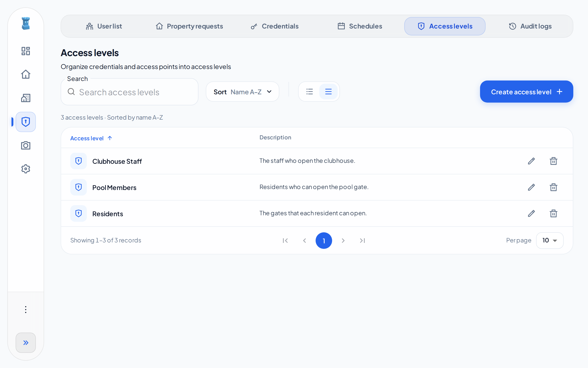Click the shield icon beside Pool Members
Viewport: 588px width, 368px height.
79,187
